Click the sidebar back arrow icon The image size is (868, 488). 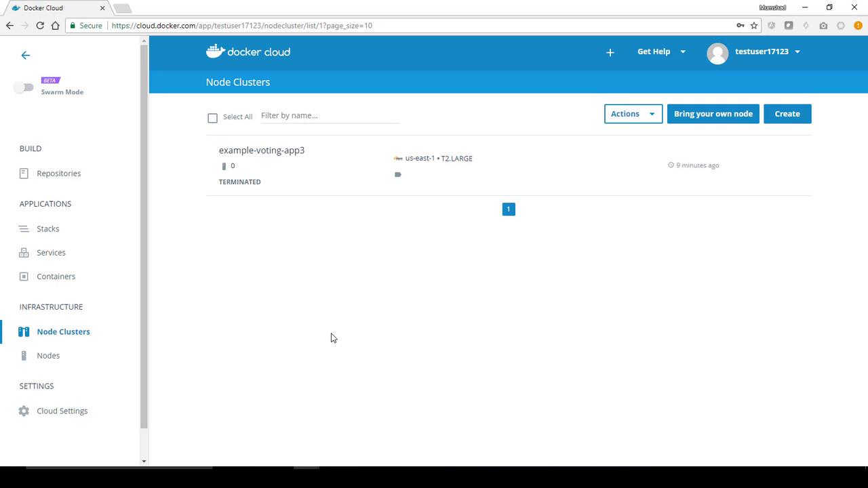point(26,56)
